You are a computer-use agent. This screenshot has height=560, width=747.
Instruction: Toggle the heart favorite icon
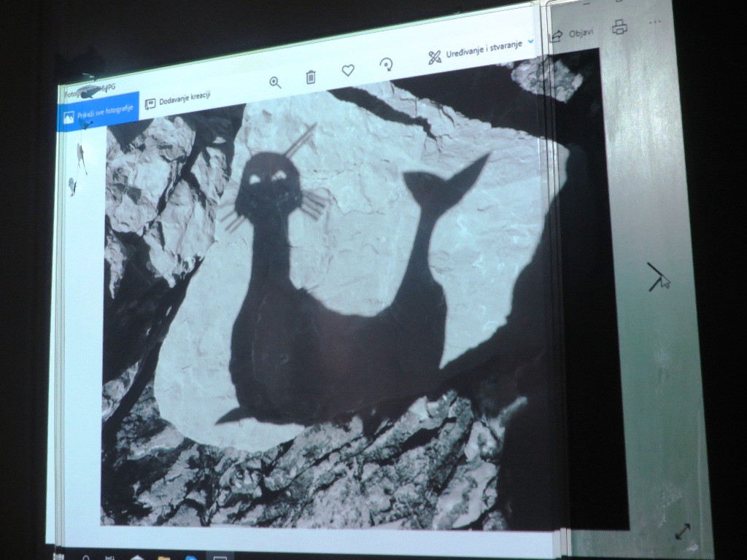point(348,71)
